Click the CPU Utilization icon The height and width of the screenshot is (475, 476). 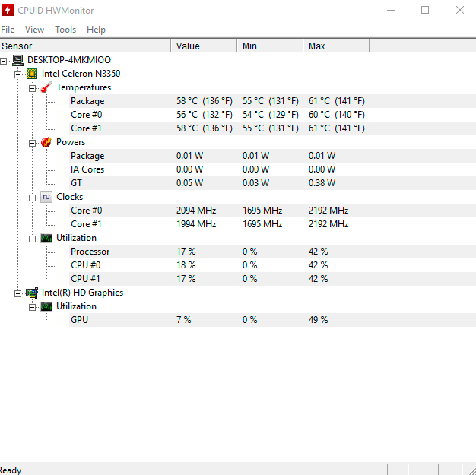tap(46, 238)
